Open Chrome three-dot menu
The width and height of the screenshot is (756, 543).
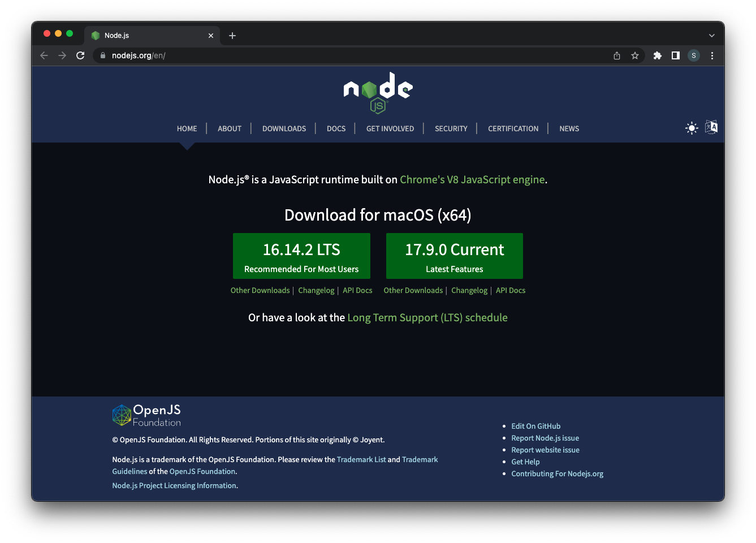pyautogui.click(x=712, y=55)
